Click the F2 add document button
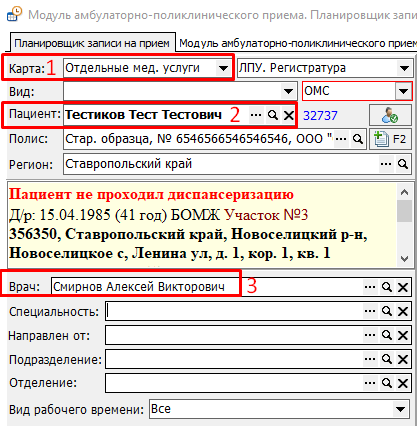The image size is (417, 426). [390, 139]
